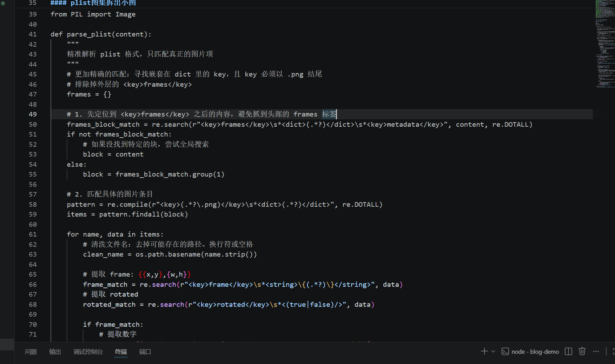The width and height of the screenshot is (615, 364).
Task: Click the terminal shell icon beside node - blog-demo
Action: tap(505, 351)
